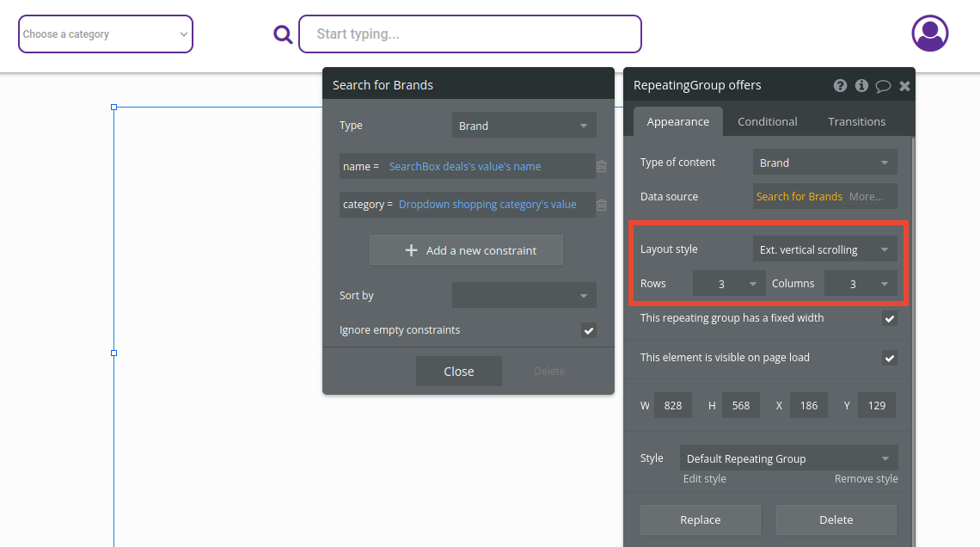Screen dimensions: 980x547
Task: Open the Type of content dropdown
Action: pyautogui.click(x=824, y=162)
